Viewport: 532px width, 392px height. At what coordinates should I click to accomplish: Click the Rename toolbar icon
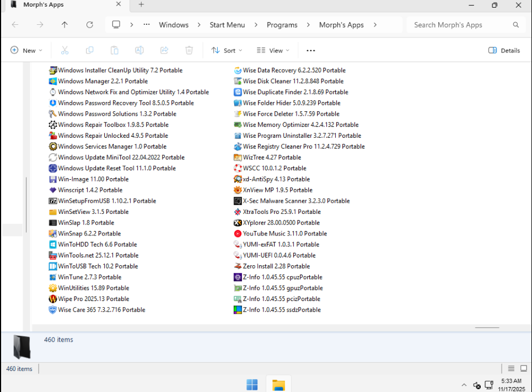(x=139, y=50)
